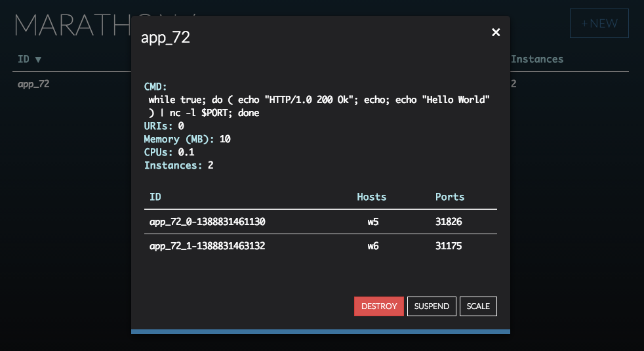Click the Instances 2 line in dialog
This screenshot has height=351, width=644.
(x=178, y=165)
